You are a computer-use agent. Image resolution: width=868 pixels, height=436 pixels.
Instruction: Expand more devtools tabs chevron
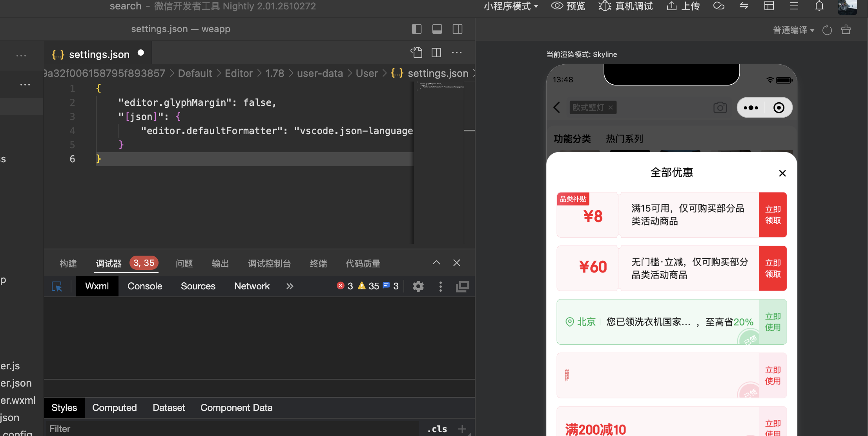pos(290,286)
